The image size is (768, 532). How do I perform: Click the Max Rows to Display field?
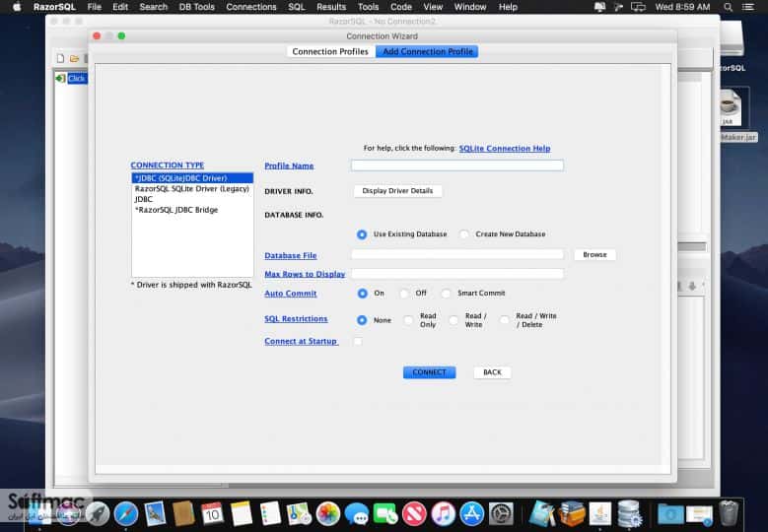457,274
